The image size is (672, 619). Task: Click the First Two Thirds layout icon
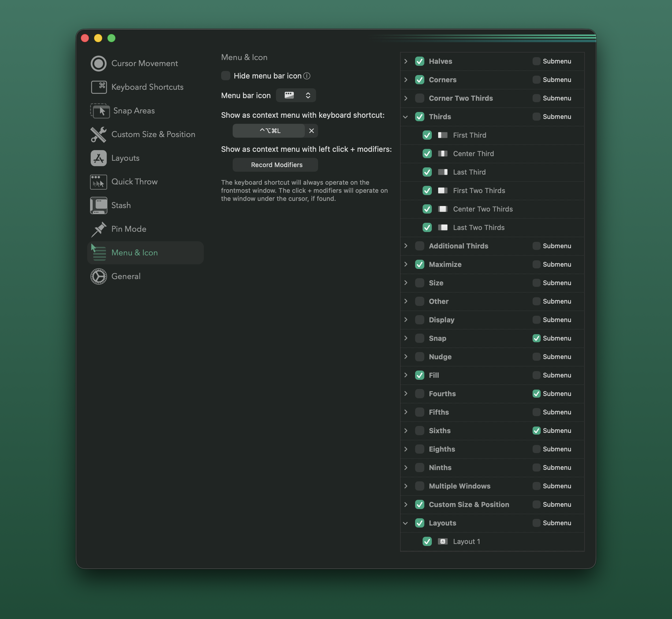click(443, 190)
